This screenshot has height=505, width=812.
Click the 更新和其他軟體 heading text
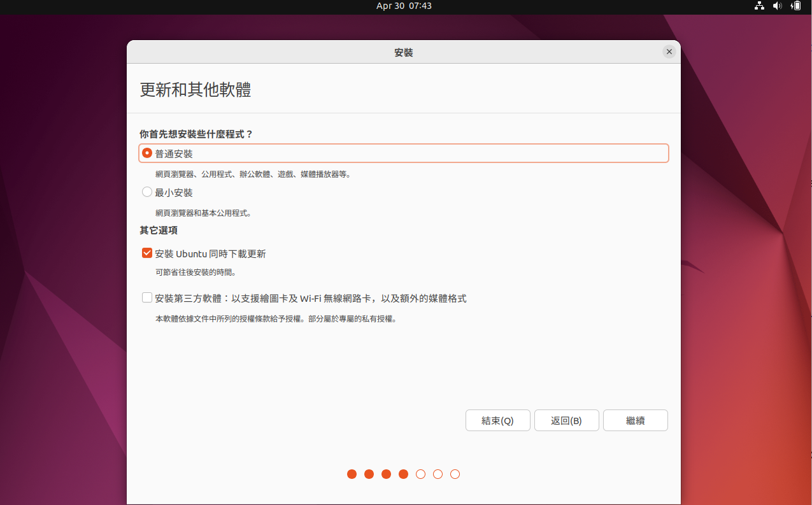(196, 90)
